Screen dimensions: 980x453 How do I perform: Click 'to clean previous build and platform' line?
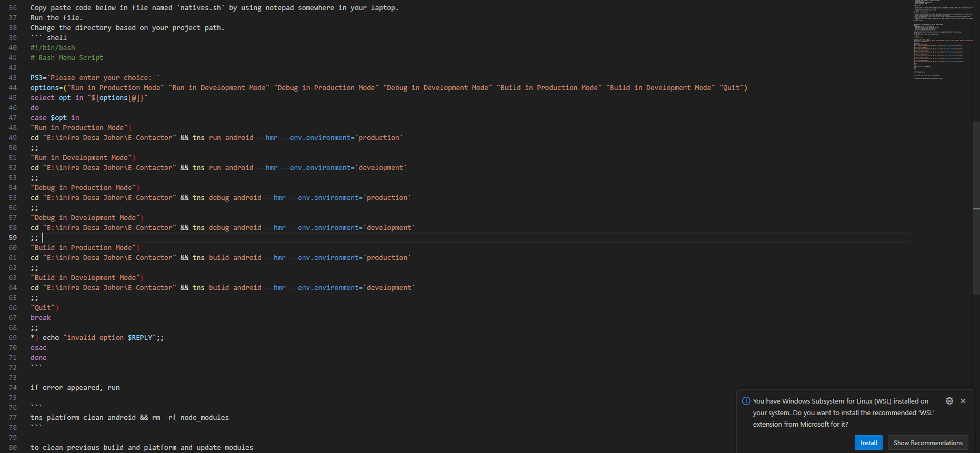142,448
